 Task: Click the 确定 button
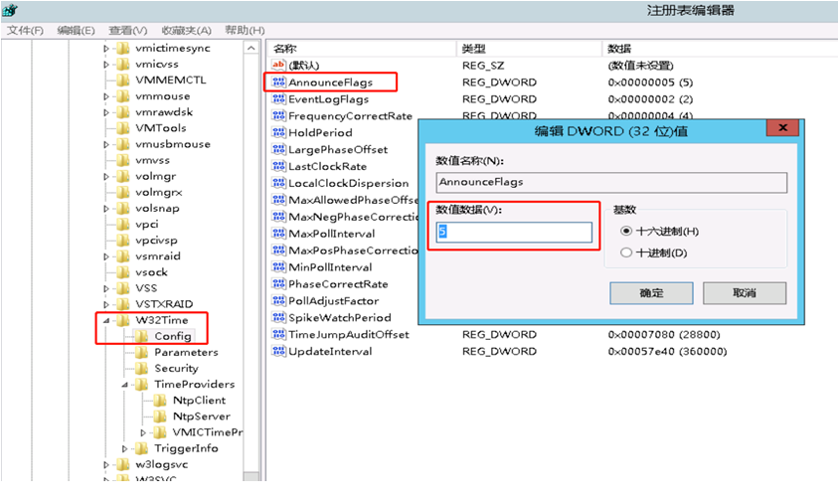[651, 293]
